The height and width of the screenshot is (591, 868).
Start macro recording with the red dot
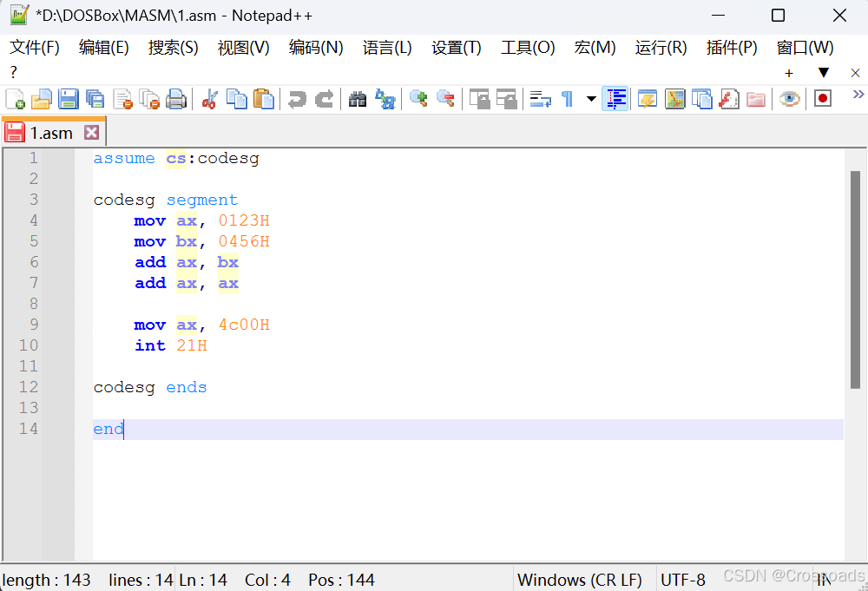(823, 99)
